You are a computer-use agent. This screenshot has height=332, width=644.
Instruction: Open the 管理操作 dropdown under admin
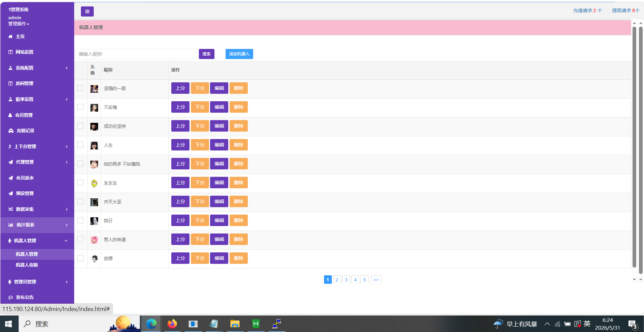19,24
